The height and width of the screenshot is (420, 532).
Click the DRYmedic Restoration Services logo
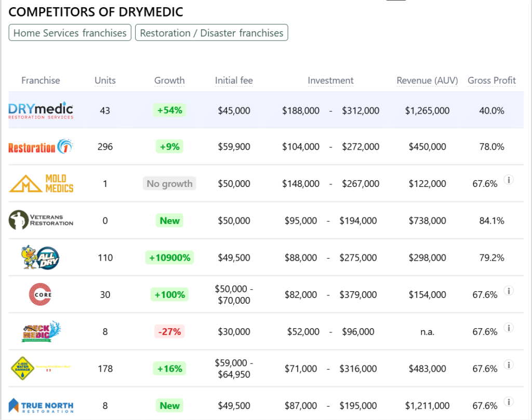pos(41,110)
